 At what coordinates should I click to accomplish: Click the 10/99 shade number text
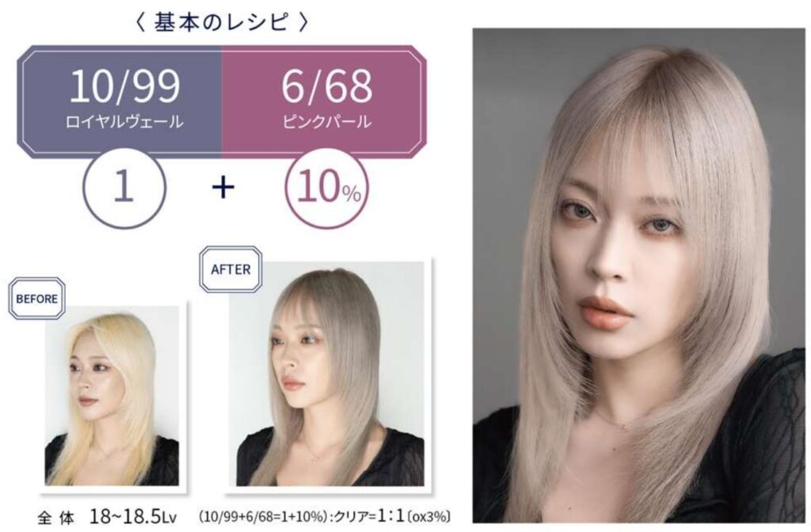(x=124, y=85)
